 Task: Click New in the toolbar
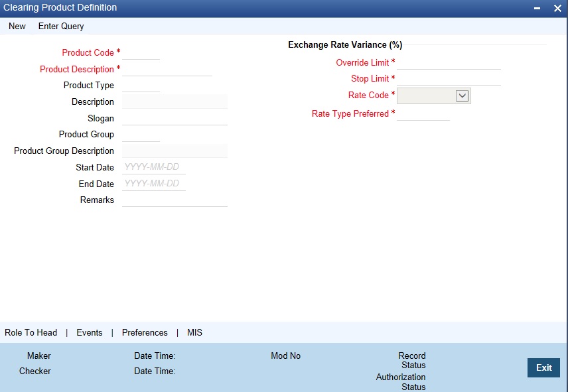tap(17, 26)
